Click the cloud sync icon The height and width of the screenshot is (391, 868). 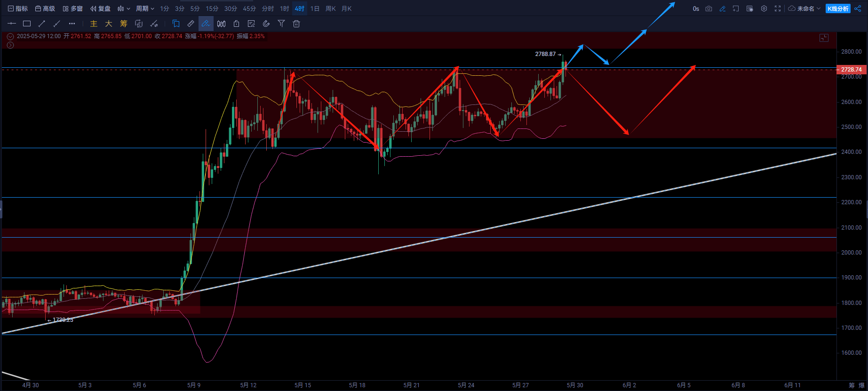[x=792, y=8]
